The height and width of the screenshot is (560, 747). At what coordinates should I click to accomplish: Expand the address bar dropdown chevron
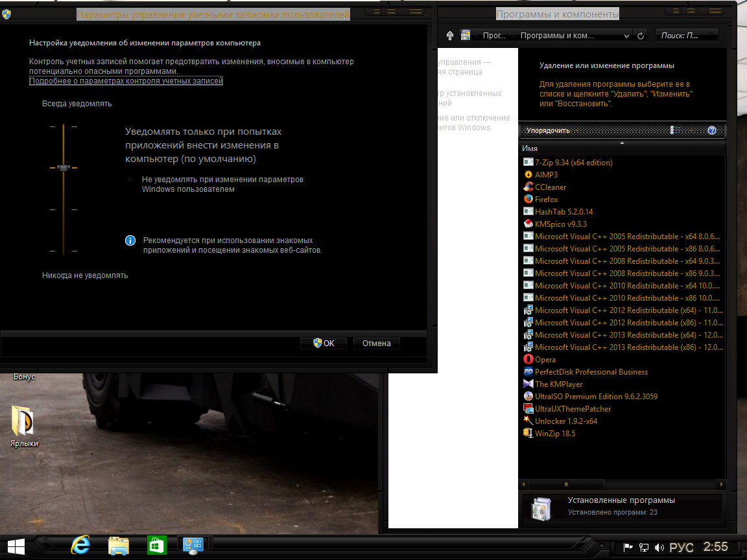tap(626, 36)
